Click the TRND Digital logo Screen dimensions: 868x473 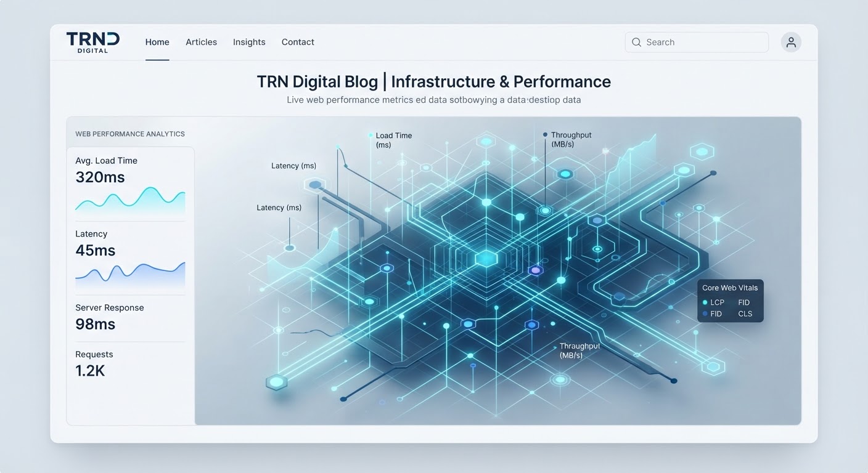pyautogui.click(x=93, y=42)
